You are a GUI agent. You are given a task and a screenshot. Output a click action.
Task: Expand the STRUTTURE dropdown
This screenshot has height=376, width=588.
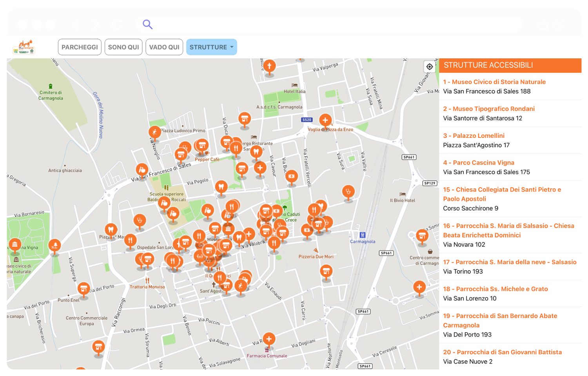tap(212, 47)
